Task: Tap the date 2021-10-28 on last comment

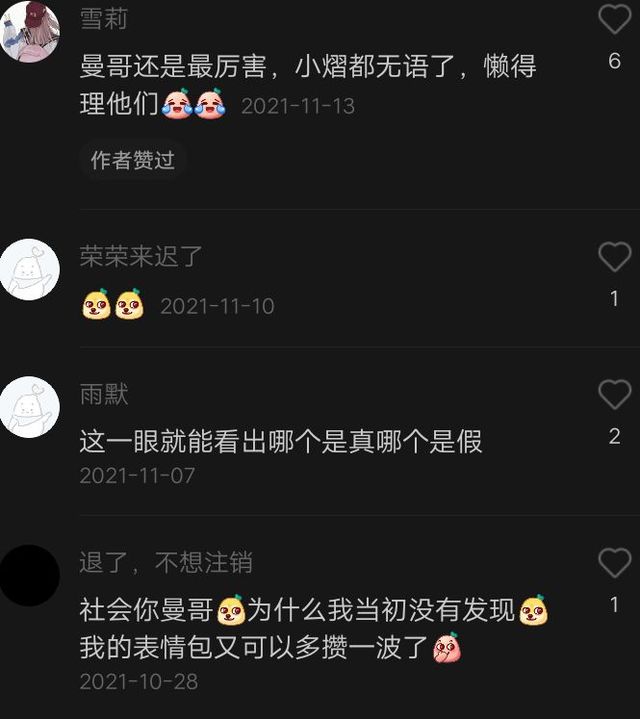Action: (139, 681)
